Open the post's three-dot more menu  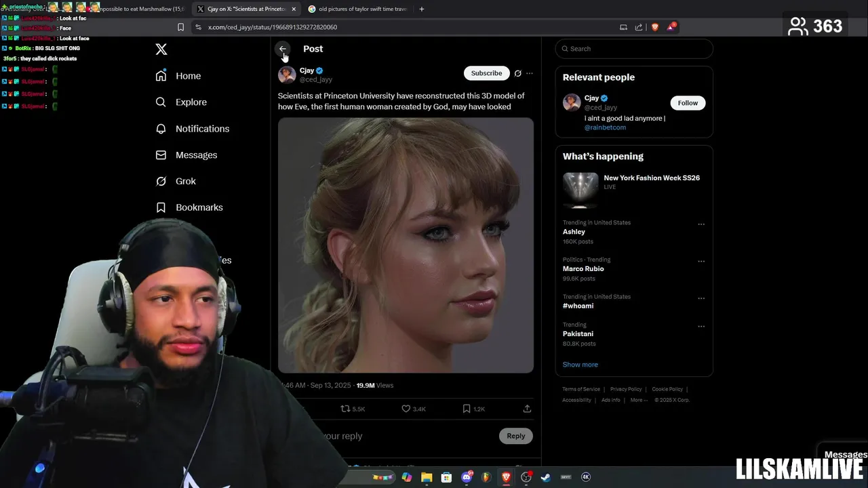(530, 73)
